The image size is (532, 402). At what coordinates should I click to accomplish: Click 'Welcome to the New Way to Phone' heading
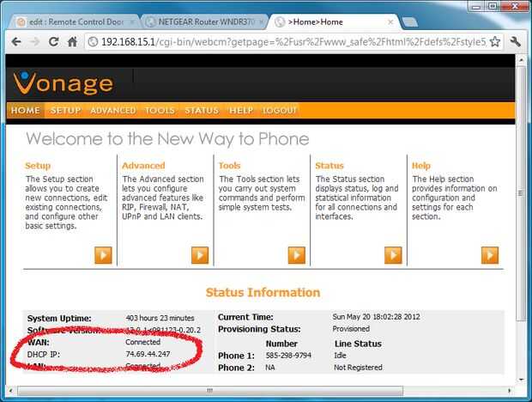[x=167, y=139]
